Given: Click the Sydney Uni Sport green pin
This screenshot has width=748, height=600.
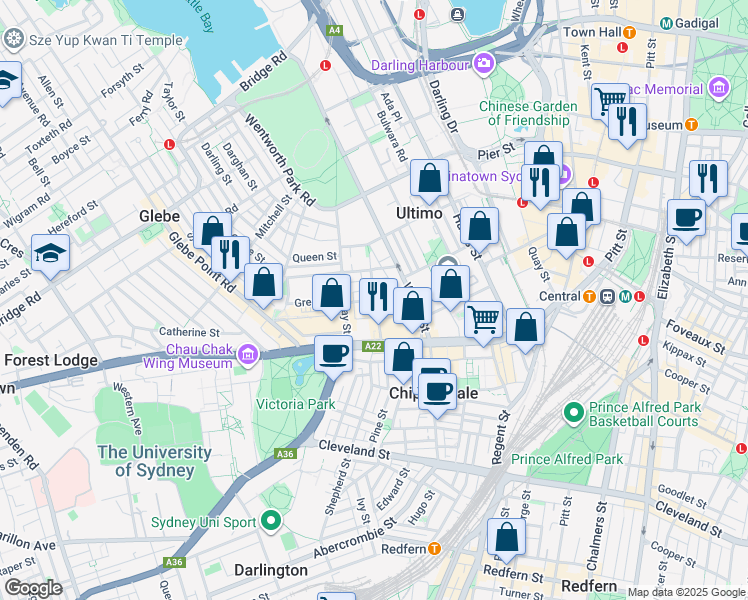Looking at the screenshot, I should (x=272, y=521).
